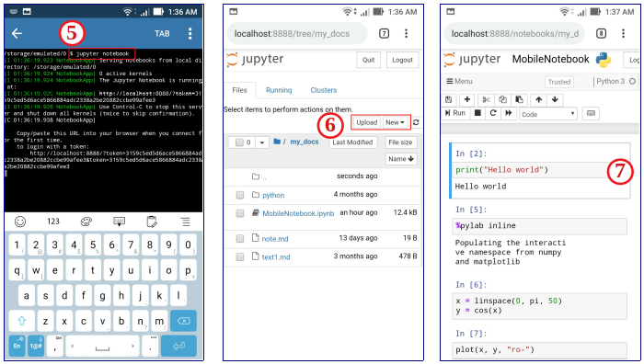The image size is (644, 364).
Task: Save notebook with the floppy disk icon
Action: 449,99
